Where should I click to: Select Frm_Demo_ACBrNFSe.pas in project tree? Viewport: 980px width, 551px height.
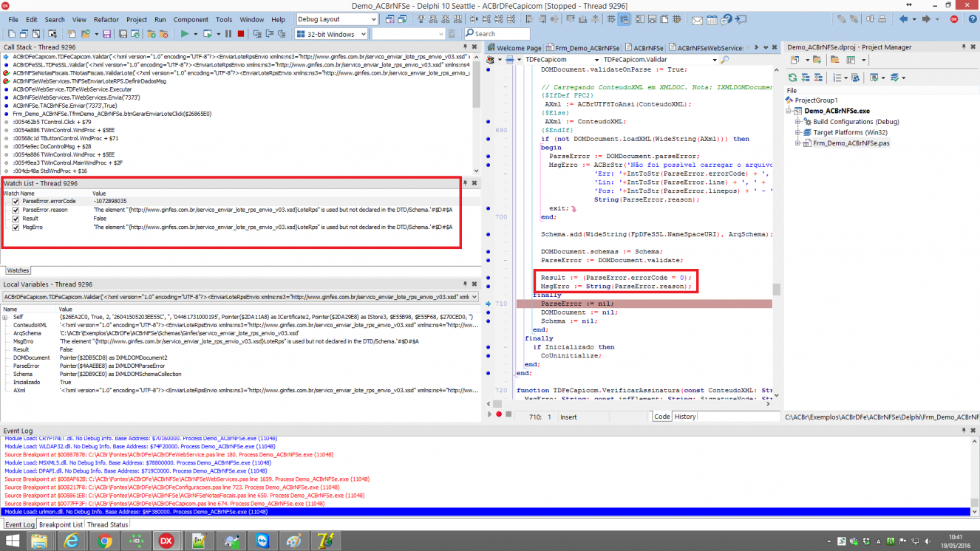tap(851, 143)
